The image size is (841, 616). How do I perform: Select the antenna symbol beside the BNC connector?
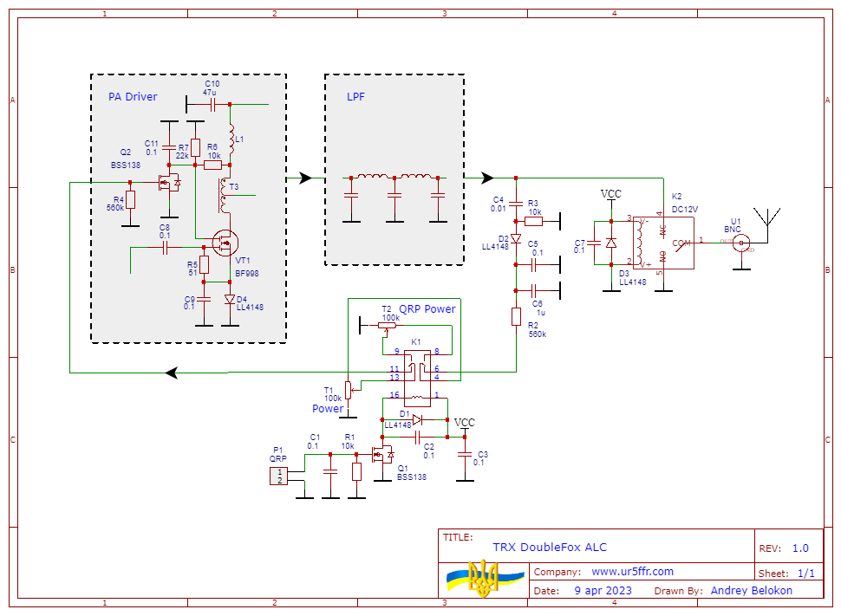767,219
